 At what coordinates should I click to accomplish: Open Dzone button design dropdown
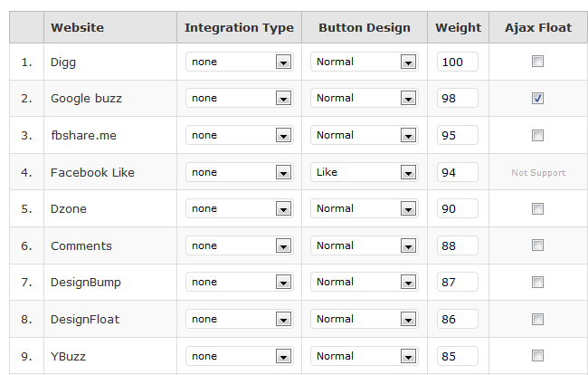(x=365, y=208)
